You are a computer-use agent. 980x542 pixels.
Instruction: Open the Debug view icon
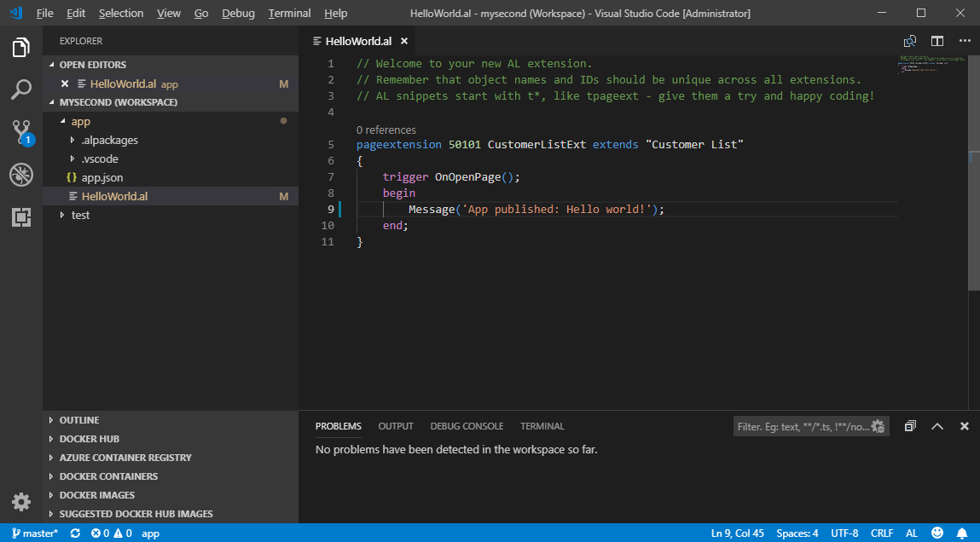click(21, 175)
